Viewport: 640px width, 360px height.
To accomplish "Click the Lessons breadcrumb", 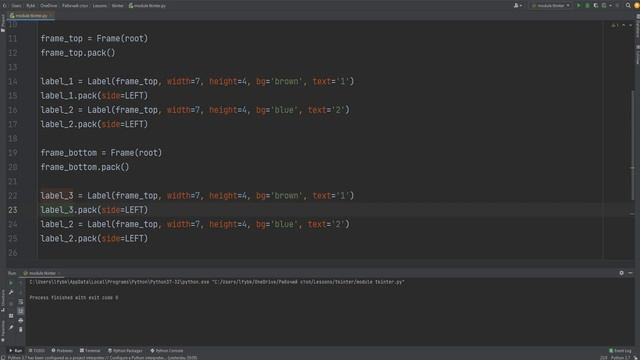I will point(100,6).
